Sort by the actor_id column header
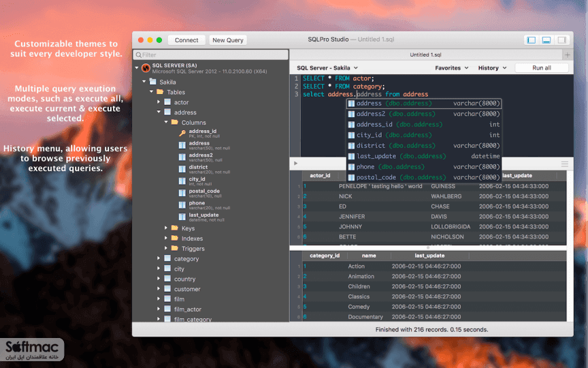The height and width of the screenshot is (368, 588). [320, 176]
